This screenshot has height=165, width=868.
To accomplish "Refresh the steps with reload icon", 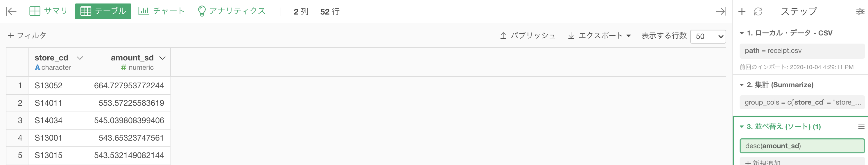I will point(758,11).
